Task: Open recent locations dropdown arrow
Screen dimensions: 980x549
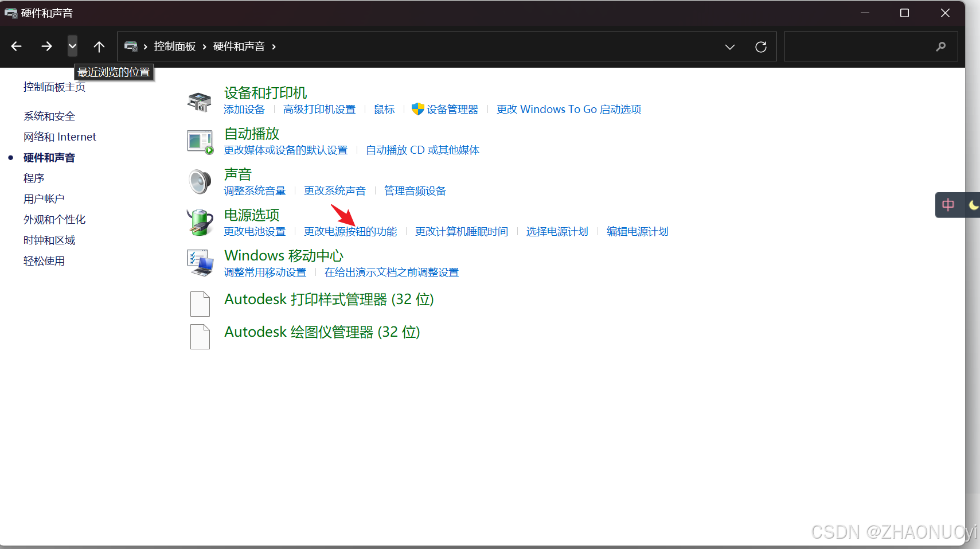Action: [72, 46]
